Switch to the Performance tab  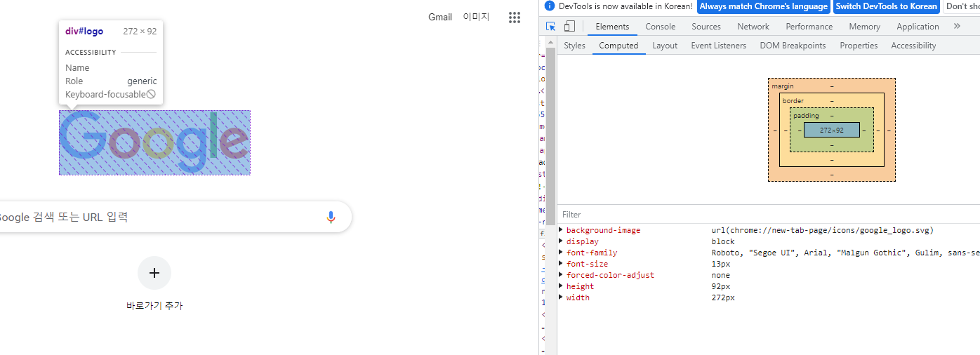[809, 27]
